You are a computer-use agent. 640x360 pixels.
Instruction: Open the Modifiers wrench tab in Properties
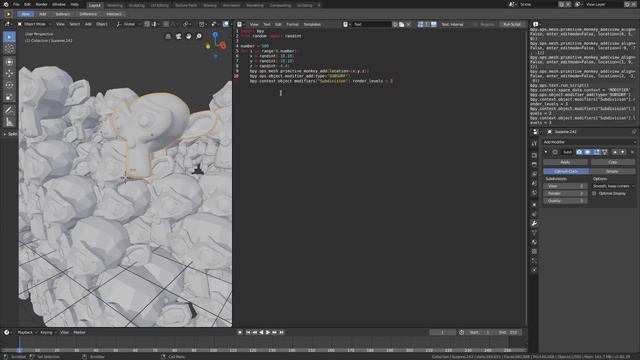point(534,223)
